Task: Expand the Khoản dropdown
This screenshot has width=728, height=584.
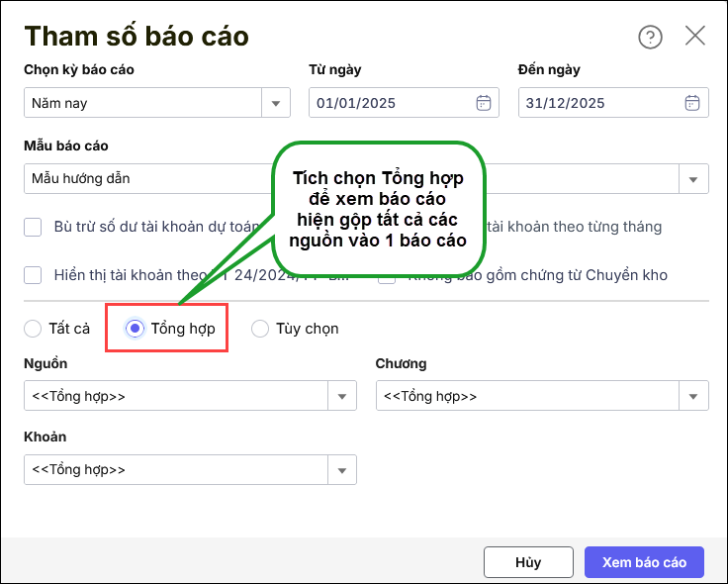Action: [x=342, y=470]
